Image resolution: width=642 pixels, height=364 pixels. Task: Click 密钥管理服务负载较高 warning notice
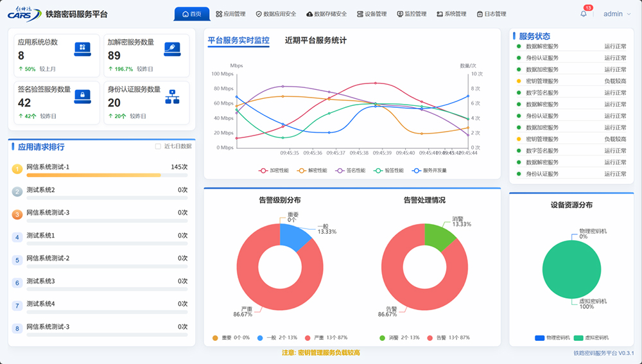[x=321, y=352]
